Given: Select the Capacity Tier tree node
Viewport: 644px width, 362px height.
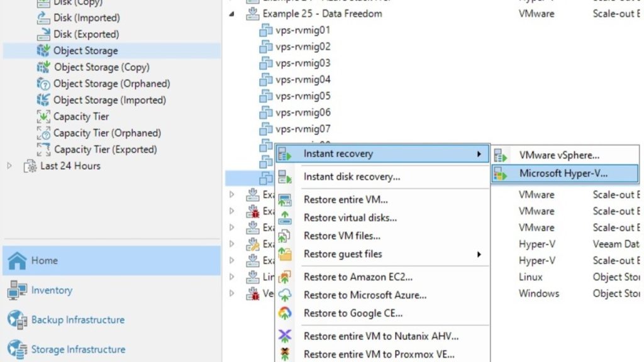Looking at the screenshot, I should tap(81, 116).
